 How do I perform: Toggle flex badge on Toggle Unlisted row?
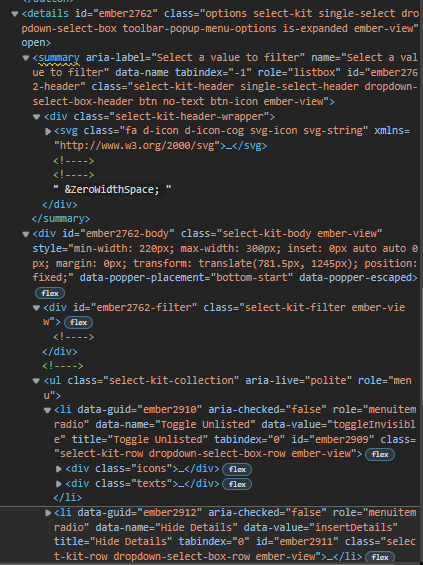380,454
